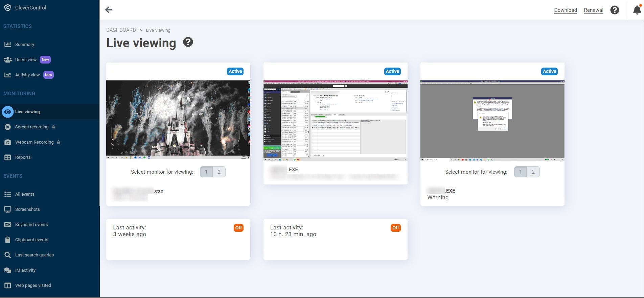Click the CleverControl brand name
Screen dimensions: 644x298
click(x=31, y=7)
